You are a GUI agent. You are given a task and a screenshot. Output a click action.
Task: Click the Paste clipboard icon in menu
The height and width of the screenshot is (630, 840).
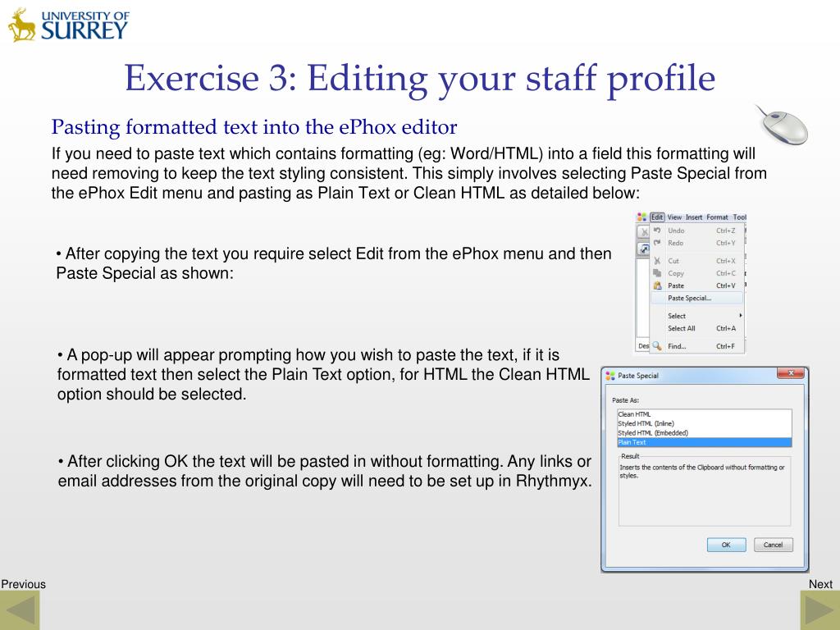(x=657, y=285)
